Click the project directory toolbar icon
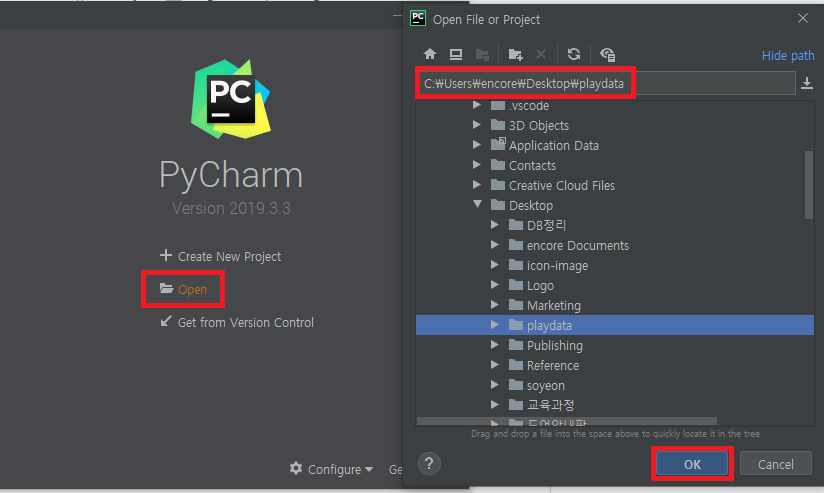824x493 pixels. 482,55
